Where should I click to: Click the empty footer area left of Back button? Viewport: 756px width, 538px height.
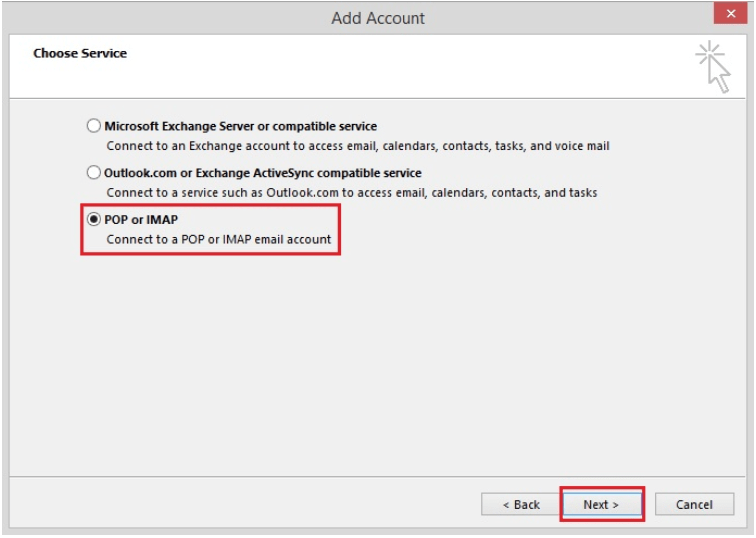(250, 505)
